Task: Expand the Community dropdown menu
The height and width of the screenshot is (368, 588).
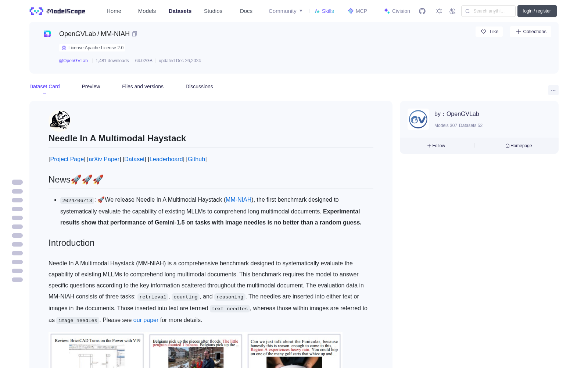Action: click(x=286, y=11)
